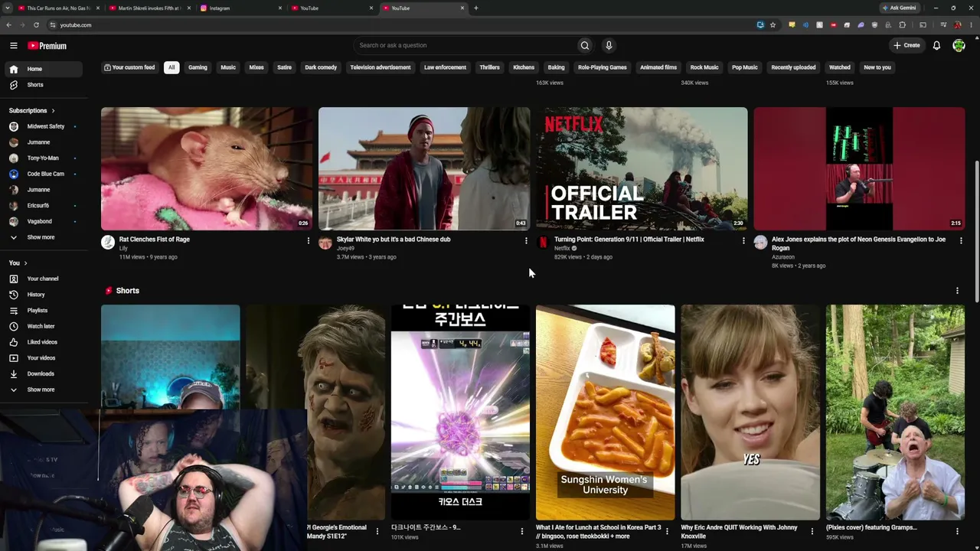This screenshot has width=980, height=551.
Task: Open options for the Alex Jones video
Action: 961,241
